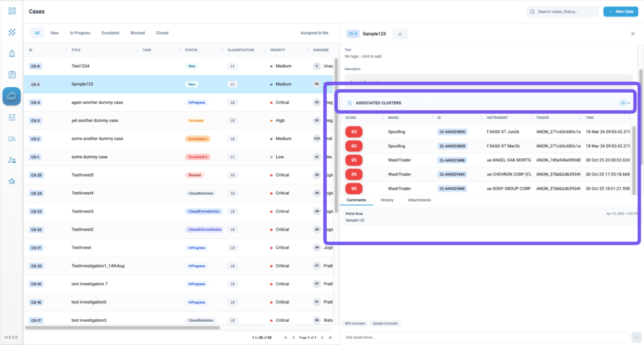Screen dimensions: 644x345
Task: Jump to last page arrow in pagination
Action: [330, 337]
